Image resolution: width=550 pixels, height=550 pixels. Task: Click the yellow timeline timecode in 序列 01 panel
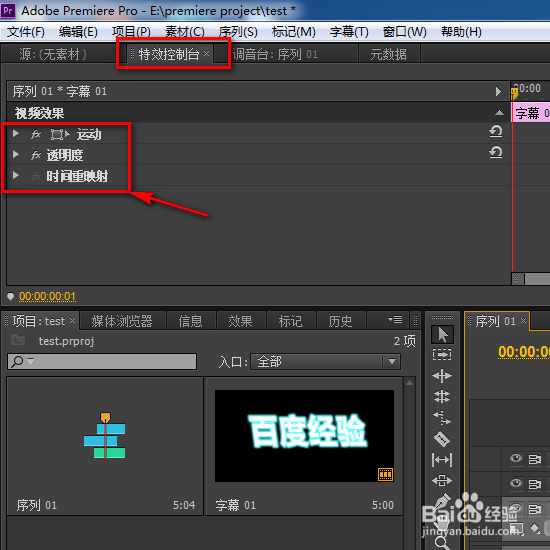524,351
